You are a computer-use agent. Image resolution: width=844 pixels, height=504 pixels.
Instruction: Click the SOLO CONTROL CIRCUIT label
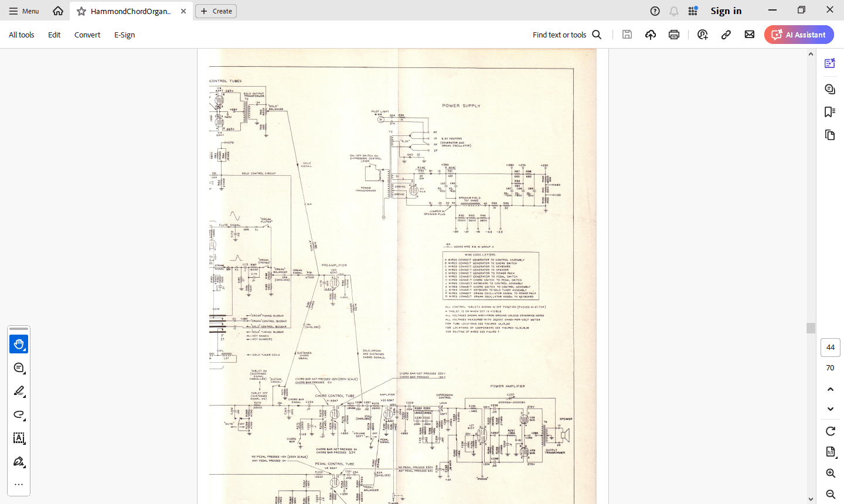[258, 173]
